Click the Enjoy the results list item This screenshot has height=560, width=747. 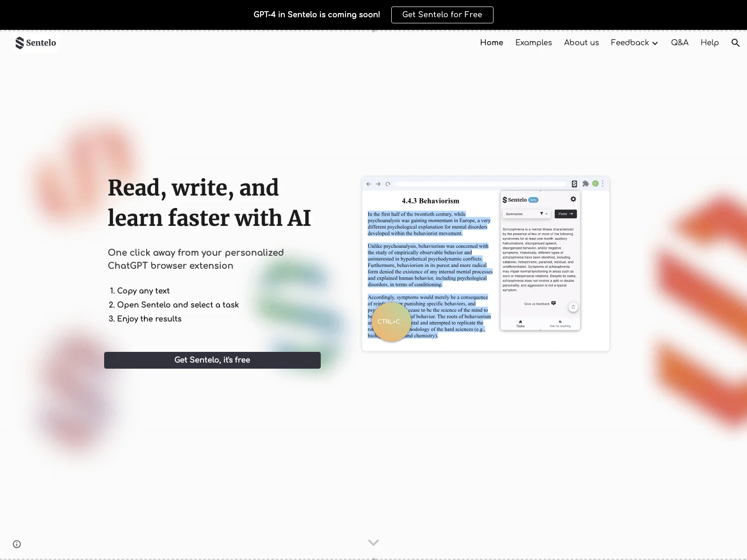coord(149,319)
